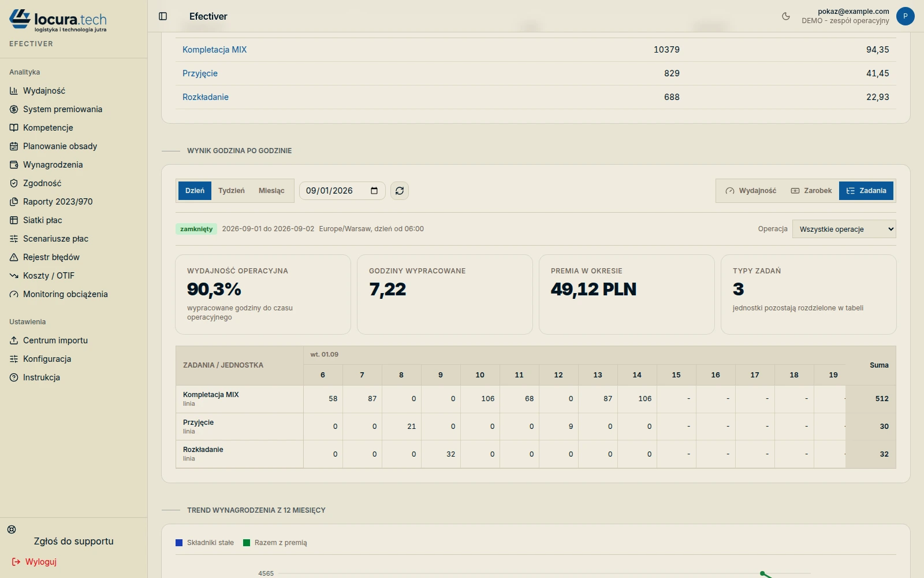Expand the Wszystkie operacje dropdown

[844, 229]
